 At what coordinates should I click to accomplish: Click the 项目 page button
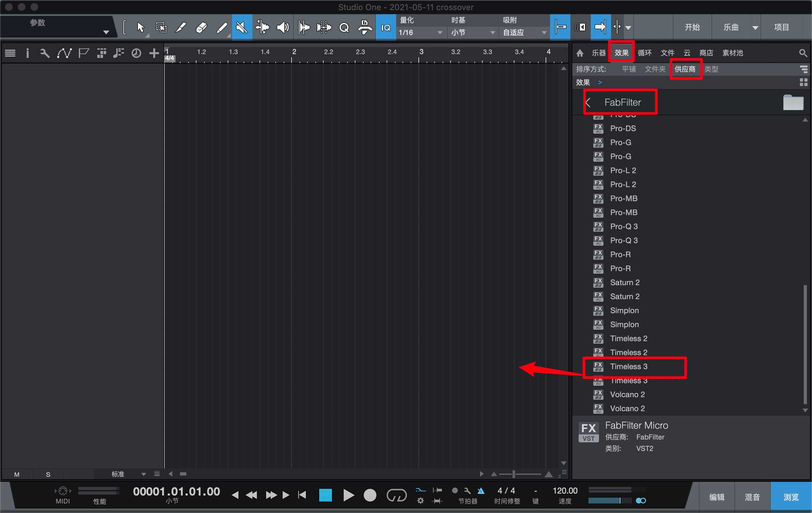click(x=781, y=27)
